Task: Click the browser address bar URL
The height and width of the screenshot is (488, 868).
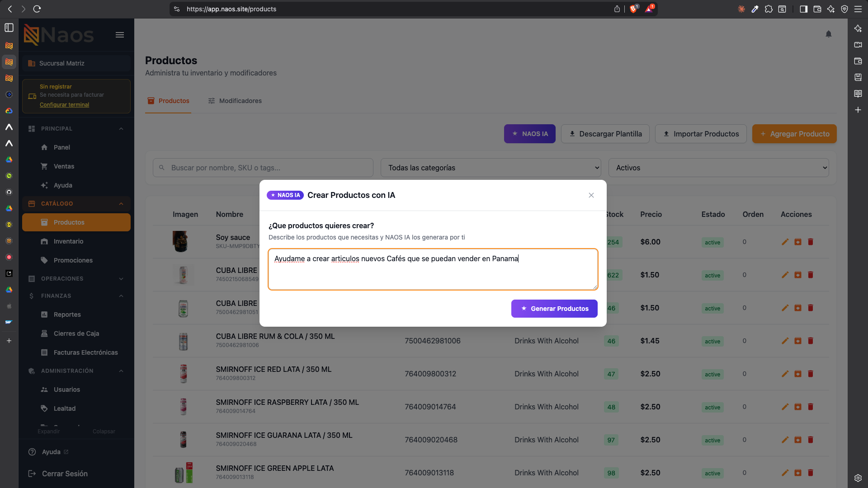Action: point(231,9)
